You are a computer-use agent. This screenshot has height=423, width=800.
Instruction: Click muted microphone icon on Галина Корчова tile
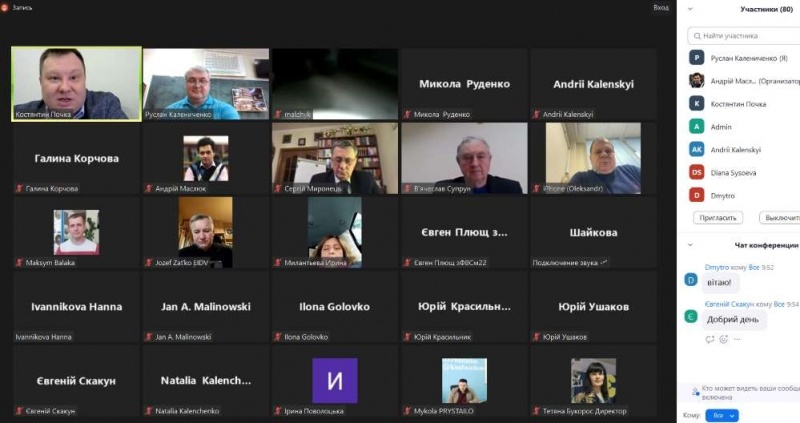coord(19,188)
